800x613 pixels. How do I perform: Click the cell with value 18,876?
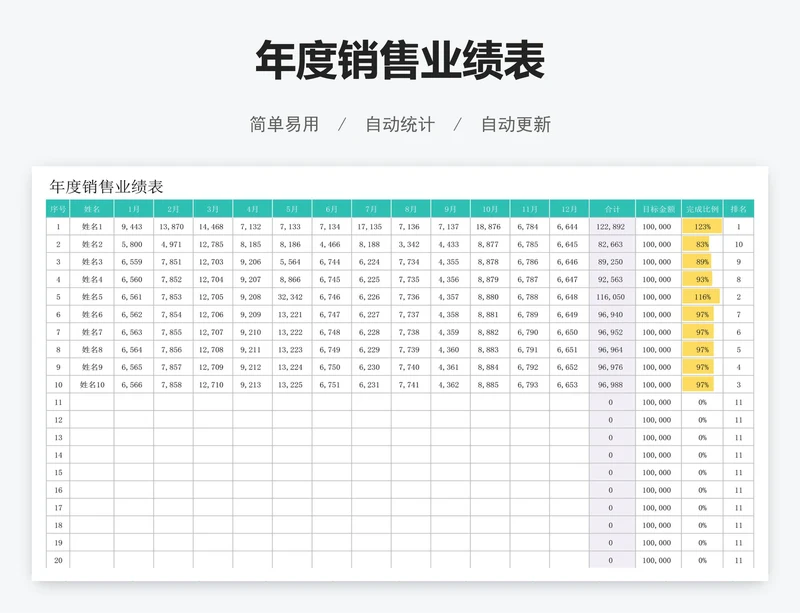488,227
